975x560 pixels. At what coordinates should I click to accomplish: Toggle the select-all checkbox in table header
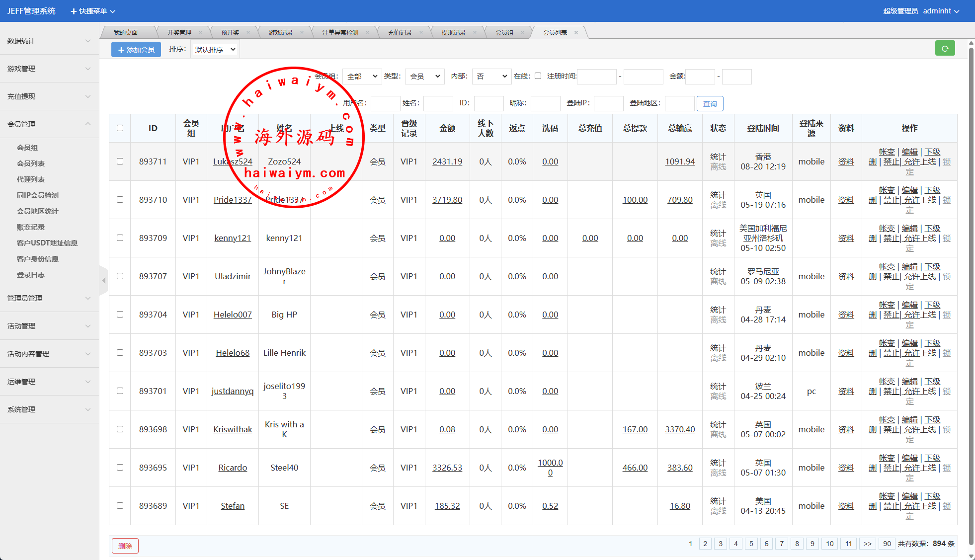click(x=120, y=128)
